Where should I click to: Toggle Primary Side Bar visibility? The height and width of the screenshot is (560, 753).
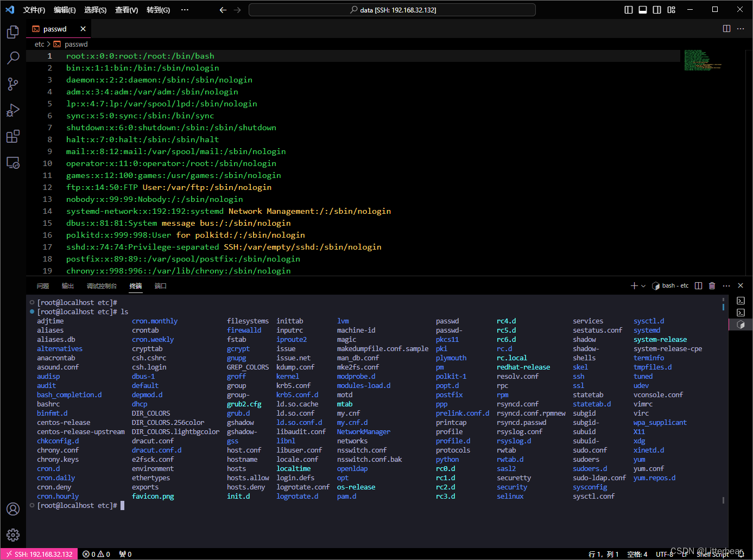tap(628, 9)
